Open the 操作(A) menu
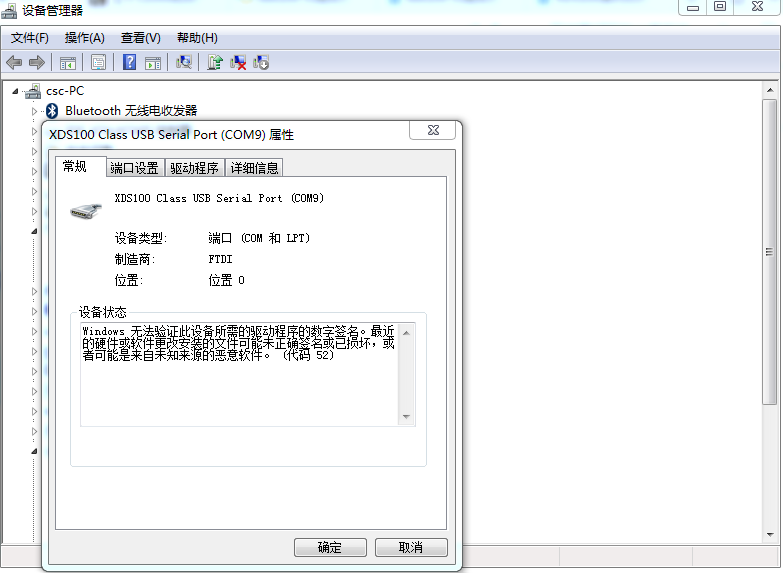Image resolution: width=783 pixels, height=573 pixels. pos(84,38)
